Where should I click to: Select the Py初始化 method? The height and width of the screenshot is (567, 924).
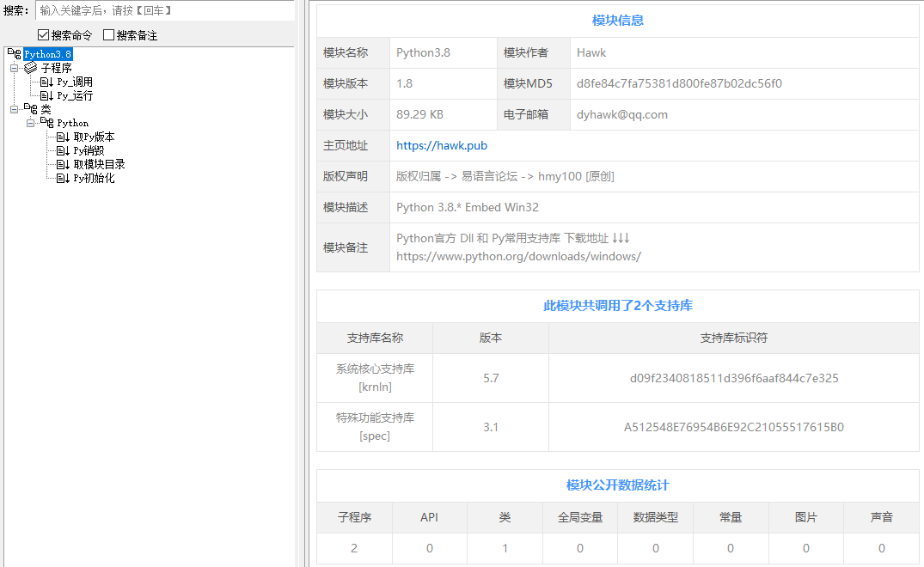pos(94,178)
